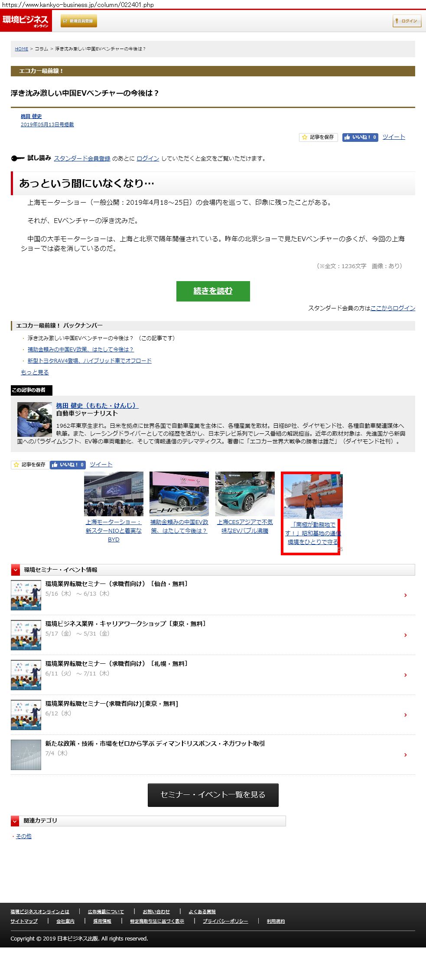Click lower いいね! button below author box

pyautogui.click(x=68, y=465)
